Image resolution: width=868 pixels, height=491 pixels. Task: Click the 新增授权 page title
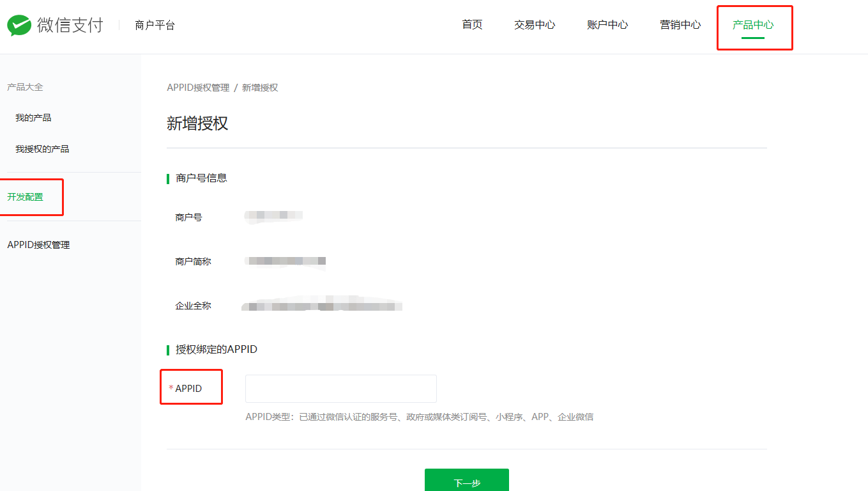tap(197, 123)
